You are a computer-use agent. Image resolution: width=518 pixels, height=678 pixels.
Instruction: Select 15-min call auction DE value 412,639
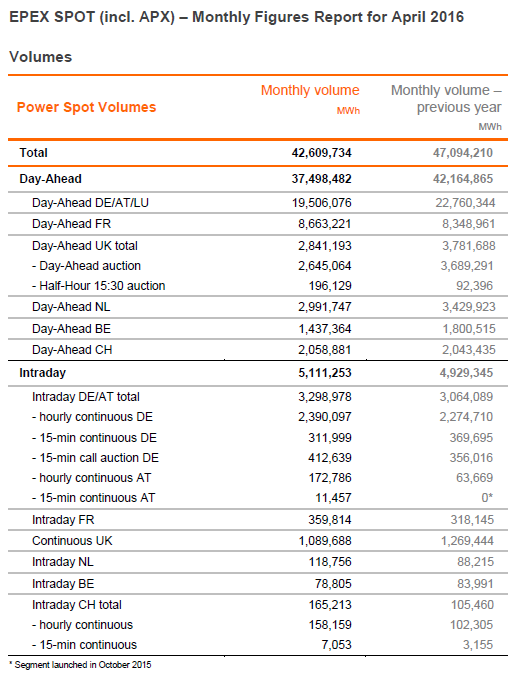[x=329, y=458]
